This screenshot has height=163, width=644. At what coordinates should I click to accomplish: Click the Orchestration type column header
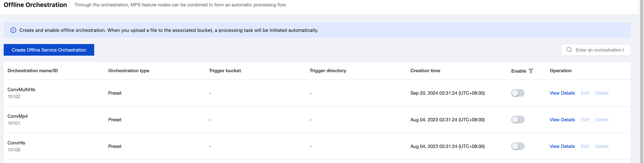tap(129, 71)
